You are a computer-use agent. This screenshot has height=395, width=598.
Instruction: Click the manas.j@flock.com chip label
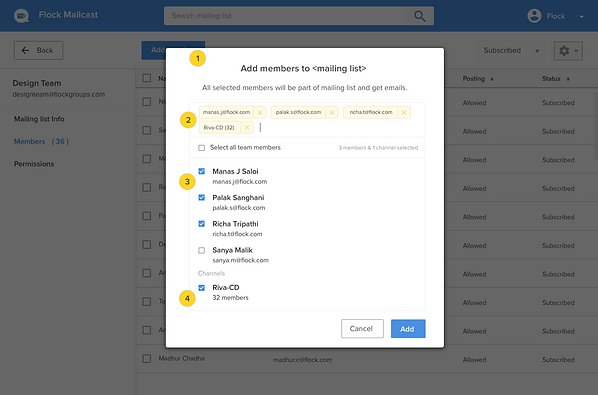(x=226, y=112)
